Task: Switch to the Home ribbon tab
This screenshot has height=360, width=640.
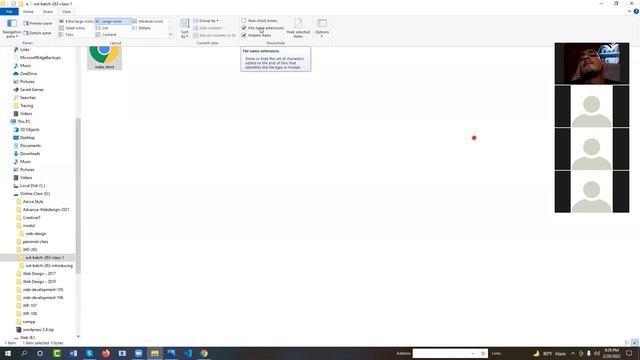Action: click(x=28, y=12)
